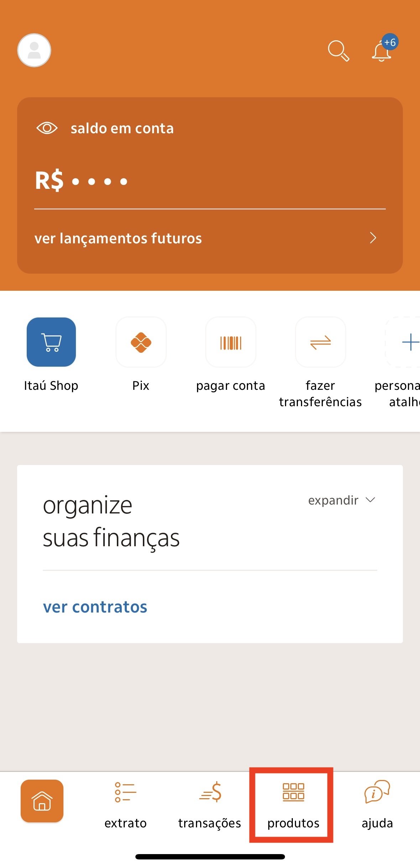Open fazer transferências arrows icon
Viewport: 420px width, 868px height.
321,342
